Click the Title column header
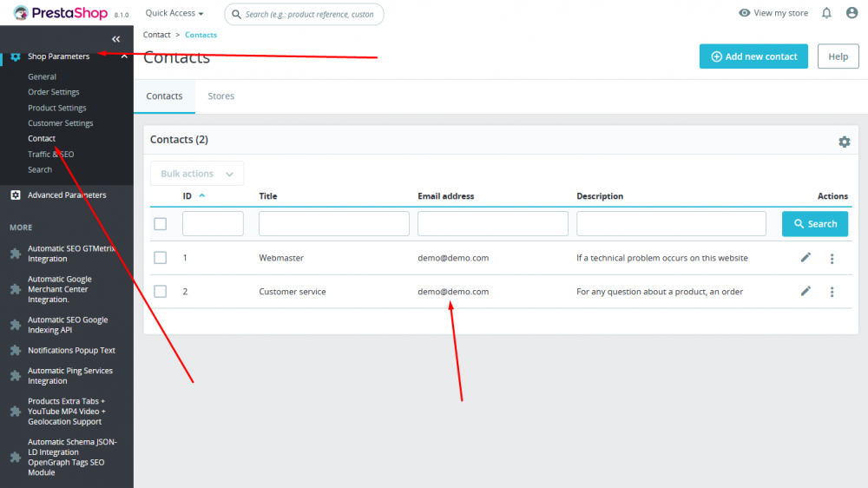 click(268, 196)
